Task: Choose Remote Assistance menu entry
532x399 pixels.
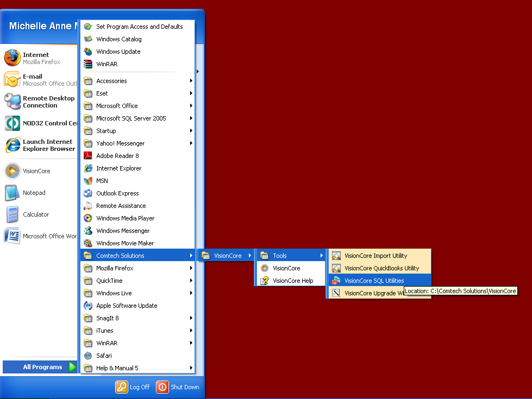Action: 137,206
